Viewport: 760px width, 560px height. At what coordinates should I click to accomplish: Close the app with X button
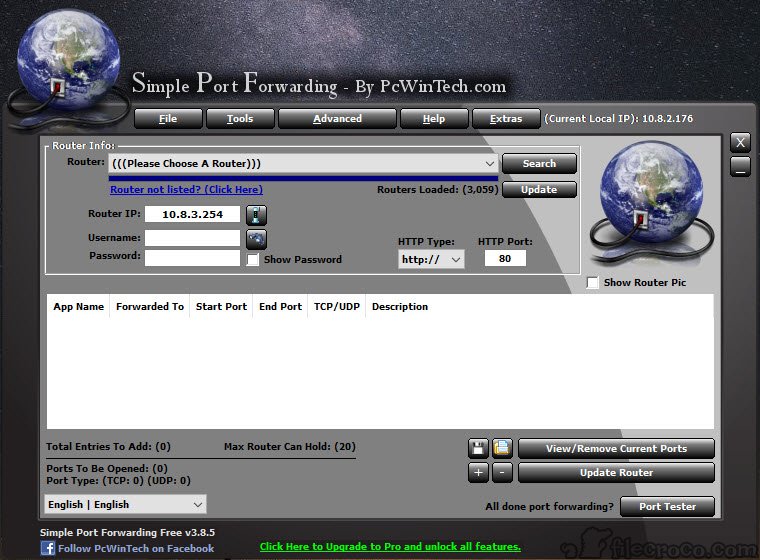pyautogui.click(x=740, y=143)
